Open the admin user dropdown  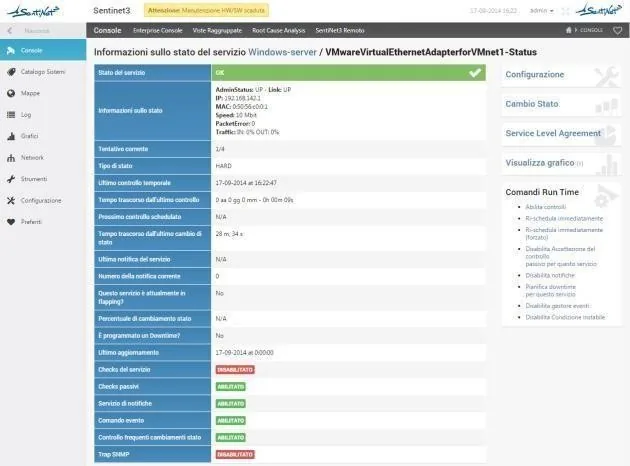click(542, 11)
